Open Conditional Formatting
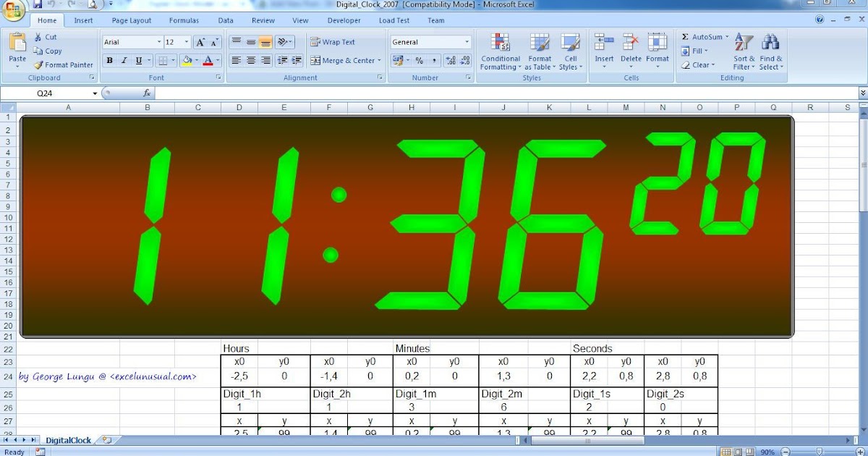868x456 pixels. point(500,51)
